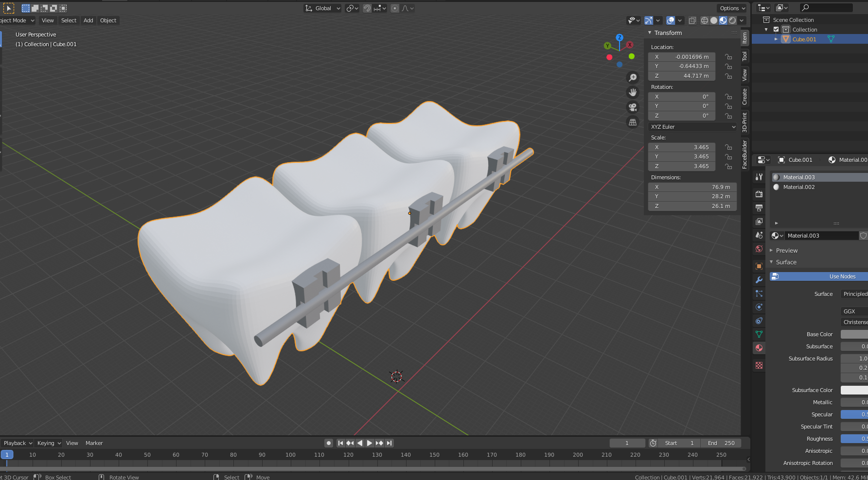
Task: Open the Transform Orientation Global dropdown
Action: tap(322, 8)
